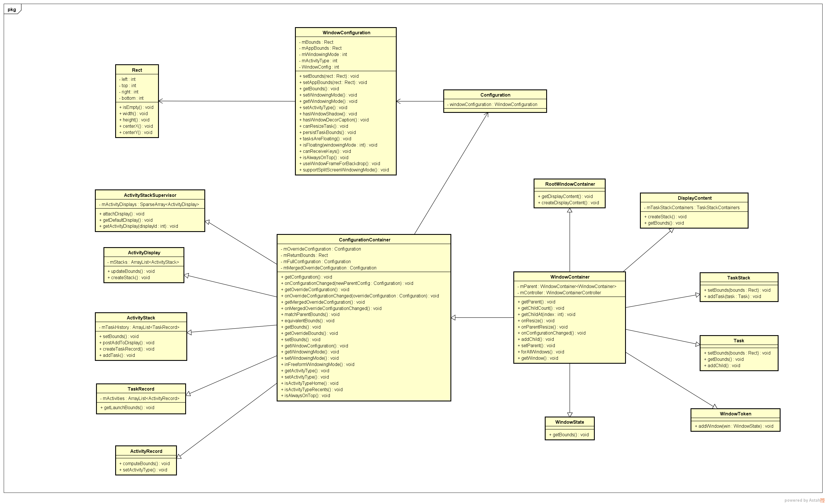This screenshot has height=504, width=826.
Task: Click the ActivityRecord class title
Action: 146,451
